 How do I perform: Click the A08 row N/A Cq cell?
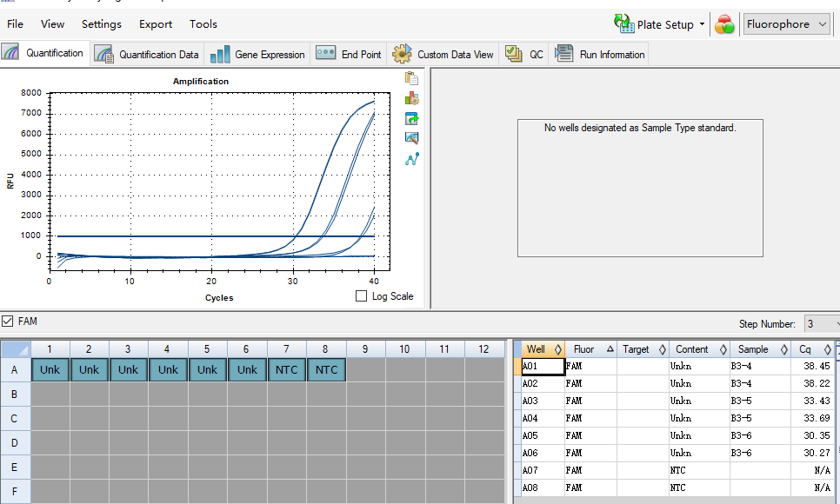coord(813,488)
